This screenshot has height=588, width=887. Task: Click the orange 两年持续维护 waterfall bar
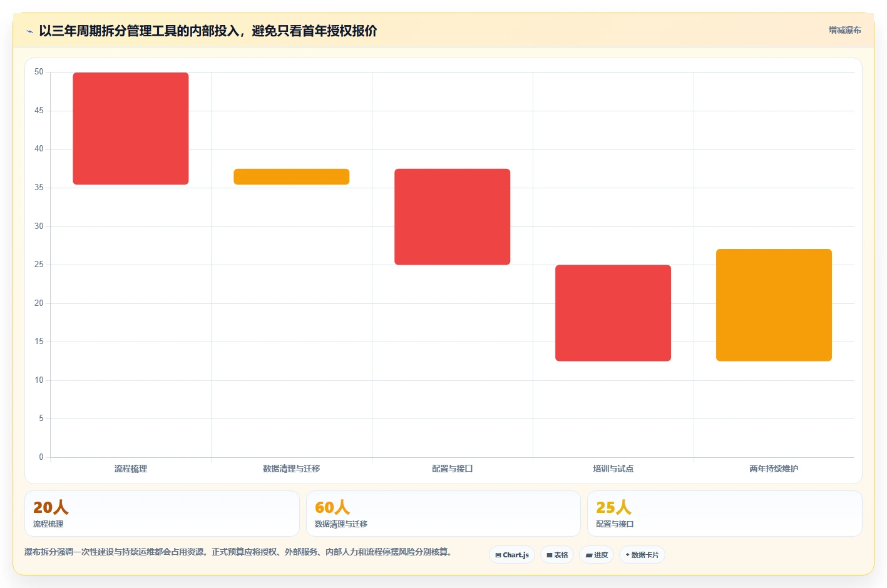(x=774, y=305)
